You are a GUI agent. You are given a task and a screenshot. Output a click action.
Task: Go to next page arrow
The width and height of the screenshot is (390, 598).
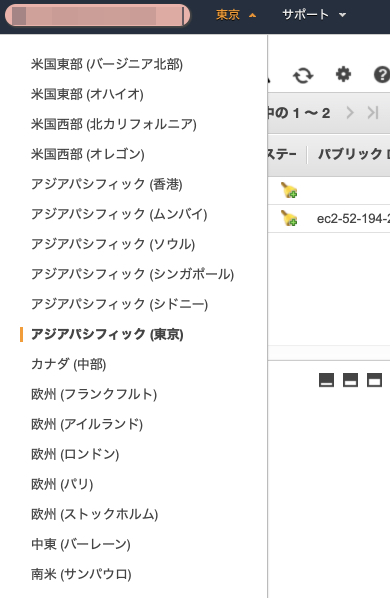pos(350,113)
